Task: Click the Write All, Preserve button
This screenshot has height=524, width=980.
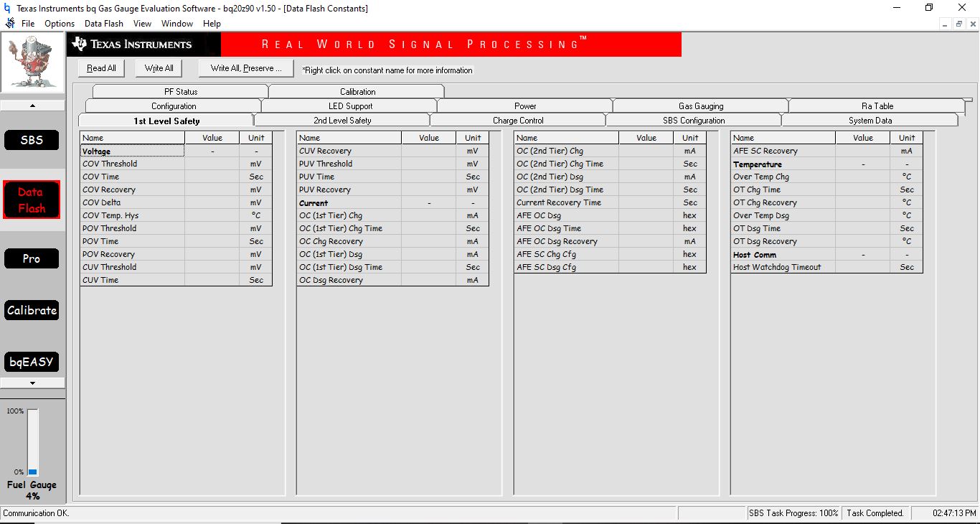Action: point(246,68)
